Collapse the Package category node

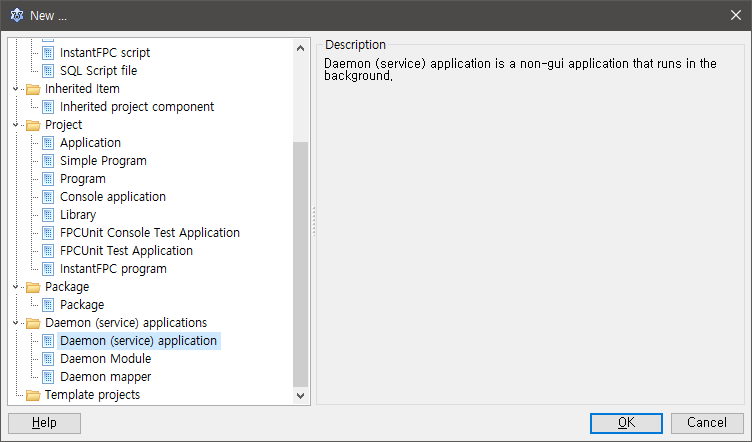click(16, 287)
